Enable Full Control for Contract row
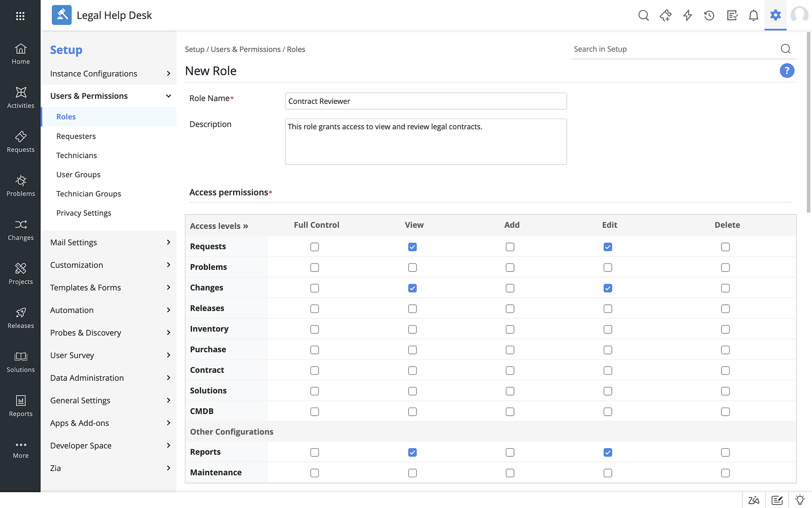The height and width of the screenshot is (508, 812). point(315,371)
